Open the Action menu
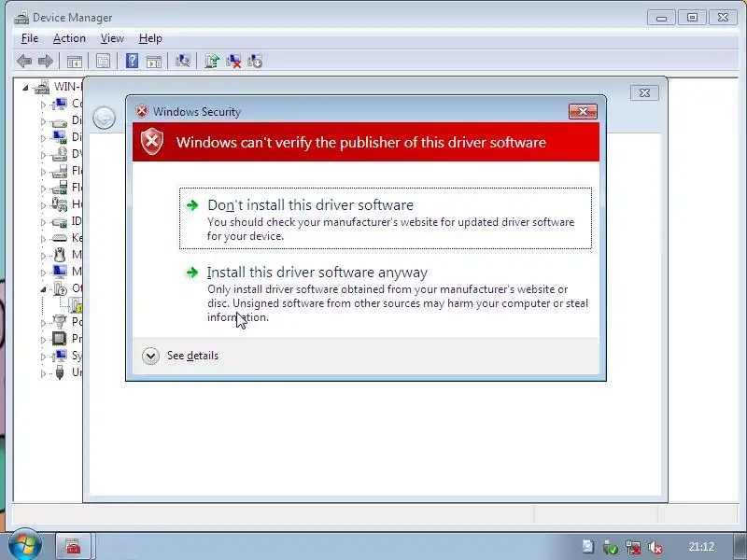The image size is (747, 560). tap(69, 38)
